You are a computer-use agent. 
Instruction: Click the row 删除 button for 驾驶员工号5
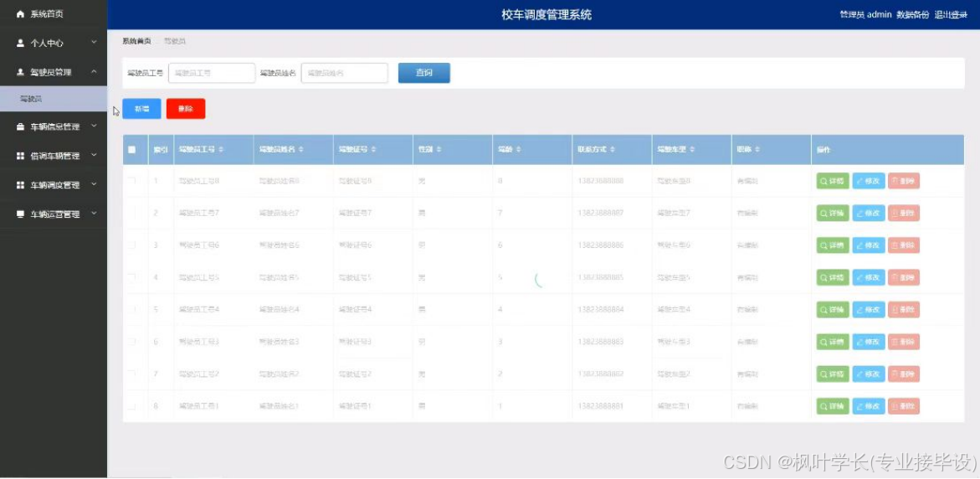[x=904, y=278]
